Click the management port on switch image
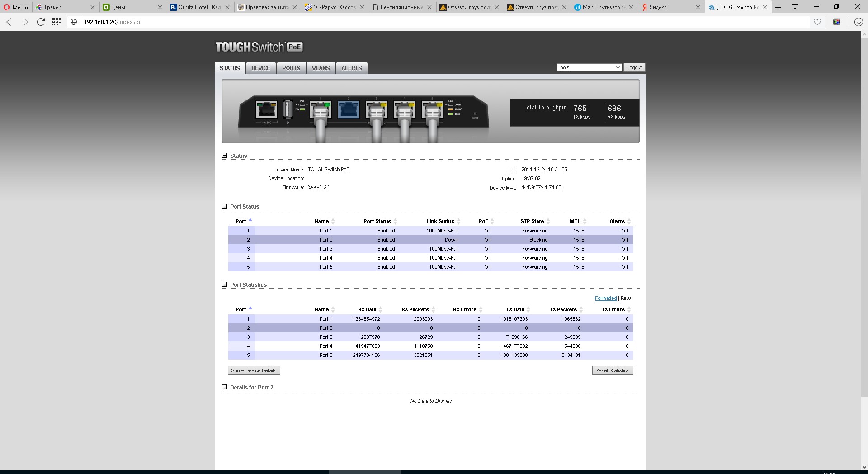Screen dimensions: 868x474 (x=266, y=109)
